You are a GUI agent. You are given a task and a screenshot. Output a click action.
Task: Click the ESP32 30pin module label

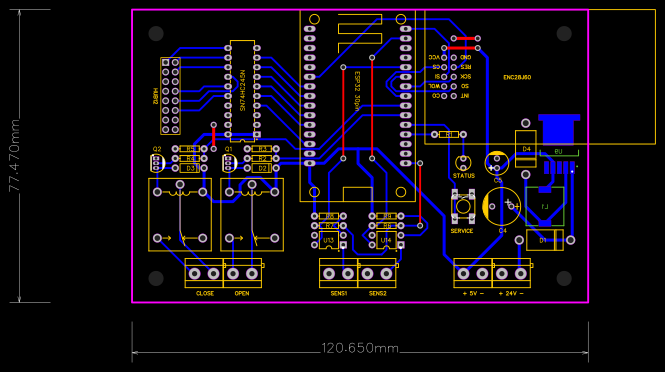357,91
